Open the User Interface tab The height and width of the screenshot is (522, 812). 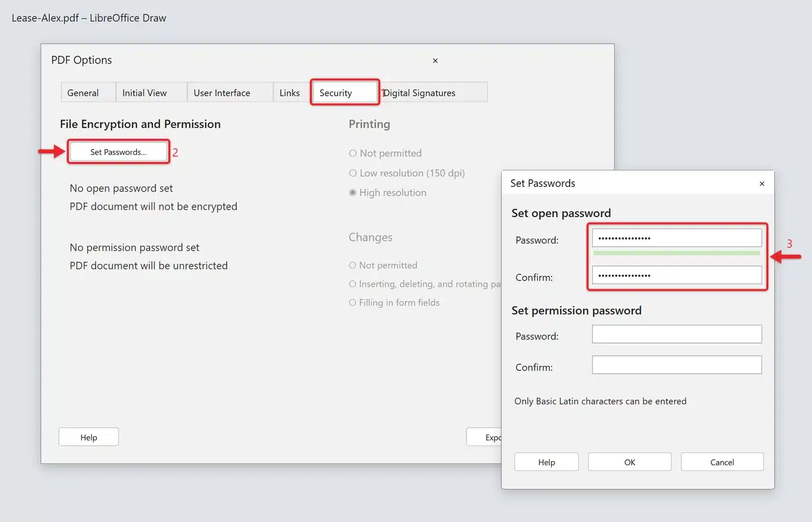[x=230, y=93]
